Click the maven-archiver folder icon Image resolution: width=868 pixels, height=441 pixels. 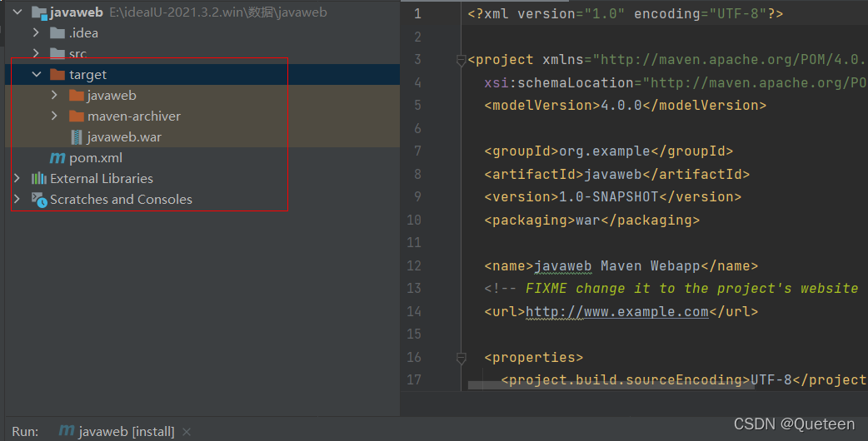tap(77, 116)
